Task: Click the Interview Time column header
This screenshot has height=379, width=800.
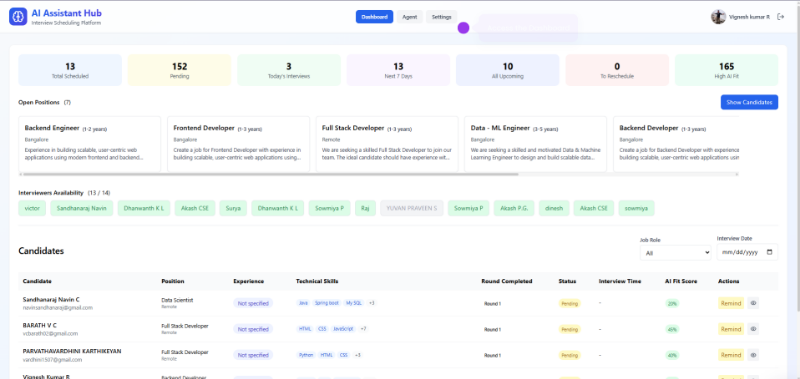Action: pyautogui.click(x=620, y=281)
